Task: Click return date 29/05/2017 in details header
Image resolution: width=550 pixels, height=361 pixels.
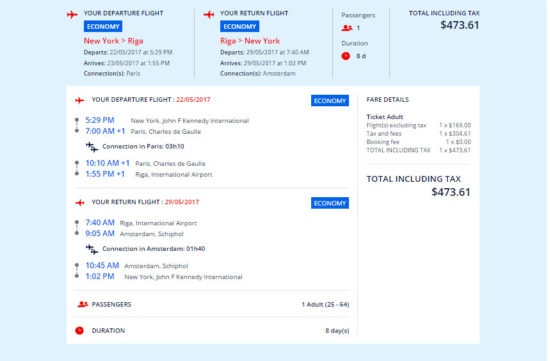Action: click(182, 202)
